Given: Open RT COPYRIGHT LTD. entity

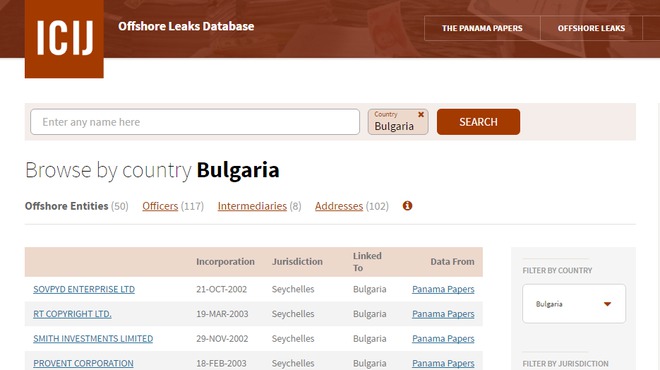Looking at the screenshot, I should pyautogui.click(x=72, y=314).
